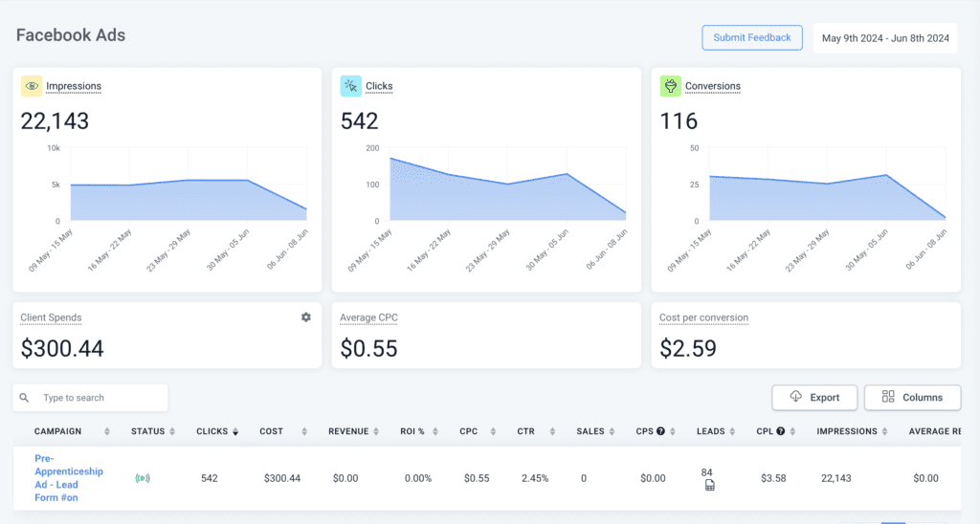
Task: Click the Average Revenue column header
Action: pos(934,431)
